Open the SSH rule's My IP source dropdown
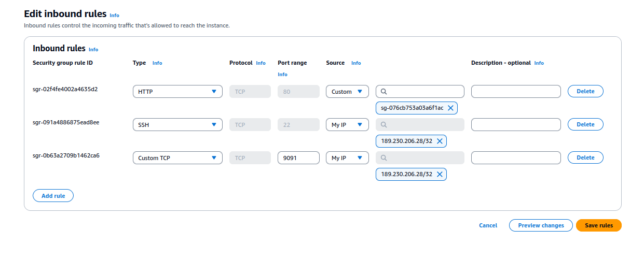The image size is (644, 273). (347, 125)
